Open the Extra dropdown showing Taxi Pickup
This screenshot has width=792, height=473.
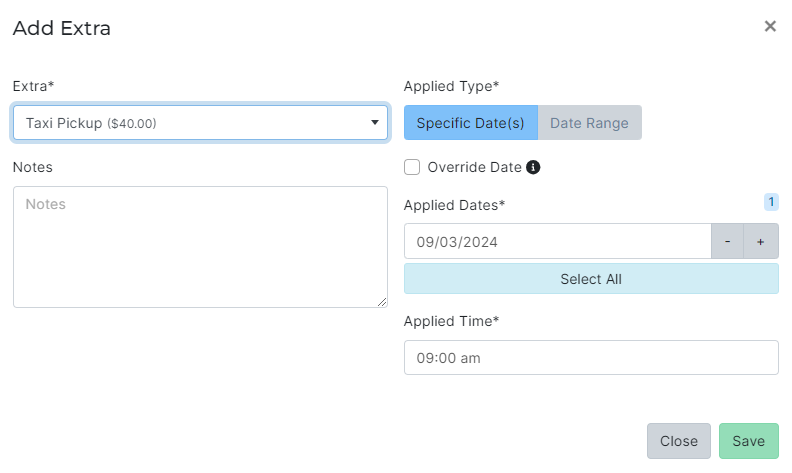click(200, 123)
